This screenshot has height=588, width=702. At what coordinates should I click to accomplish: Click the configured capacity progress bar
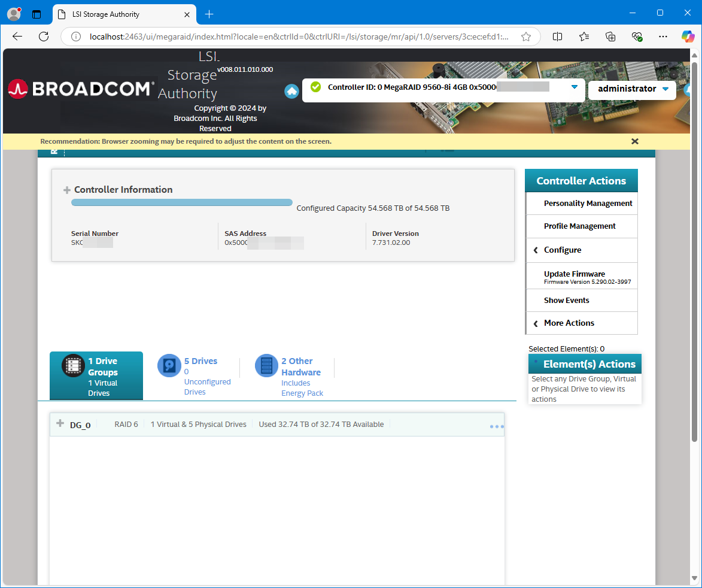[182, 202]
